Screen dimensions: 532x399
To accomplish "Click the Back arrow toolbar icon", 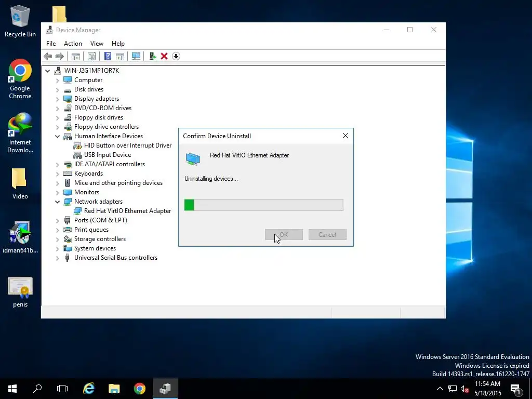I will click(48, 56).
